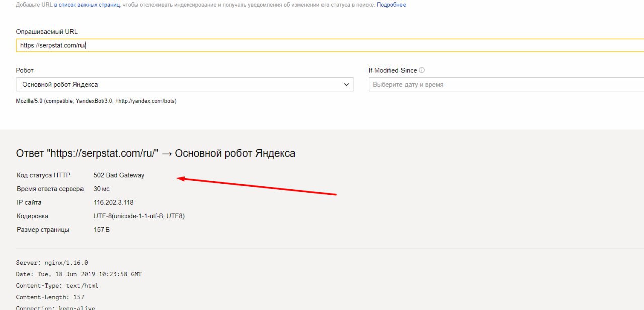Click the 'If-Modified-Since' field label

(393, 71)
